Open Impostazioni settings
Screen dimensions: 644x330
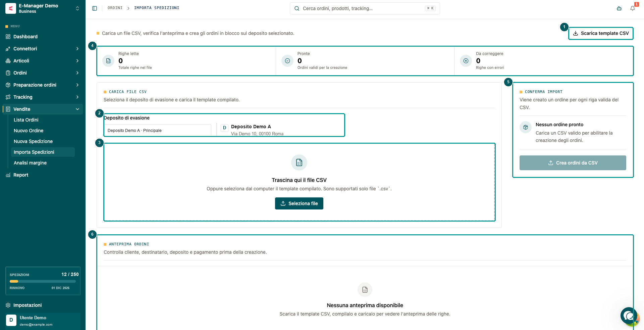pyautogui.click(x=43, y=305)
